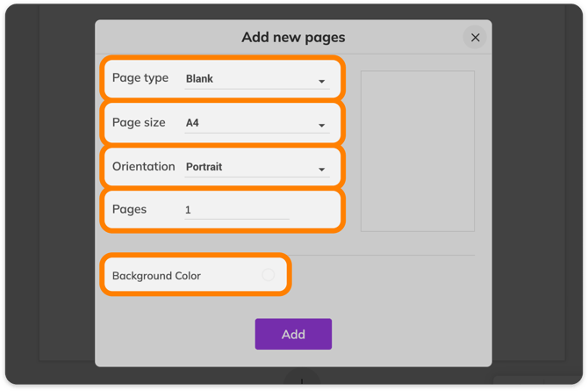This screenshot has width=588, height=391.
Task: Click the Page size label
Action: click(139, 122)
